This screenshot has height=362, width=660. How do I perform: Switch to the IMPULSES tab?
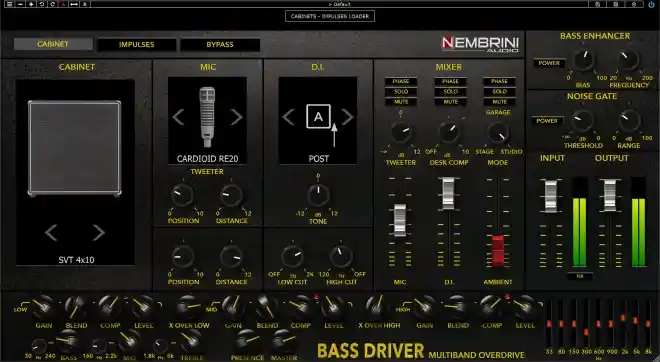tap(136, 45)
